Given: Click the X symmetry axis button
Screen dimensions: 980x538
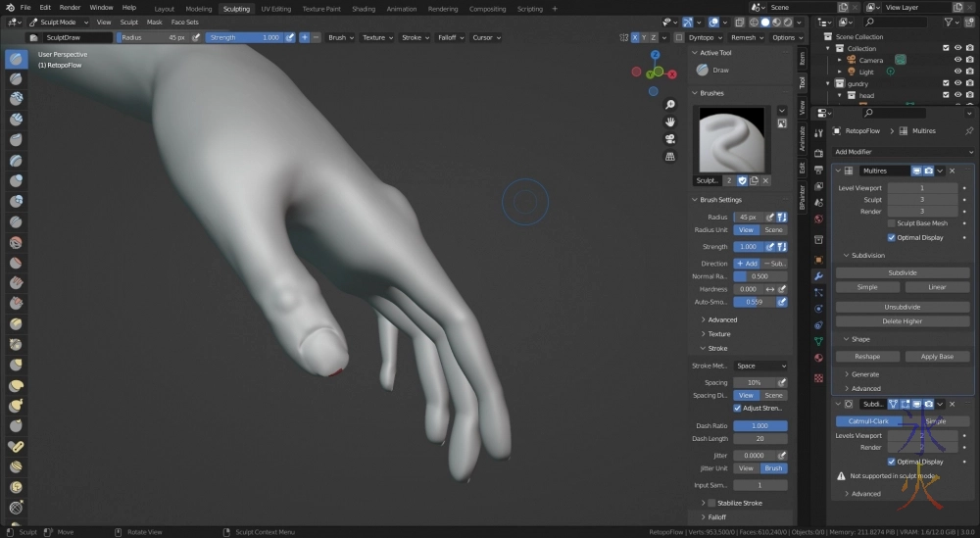Looking at the screenshot, I should pyautogui.click(x=635, y=37).
